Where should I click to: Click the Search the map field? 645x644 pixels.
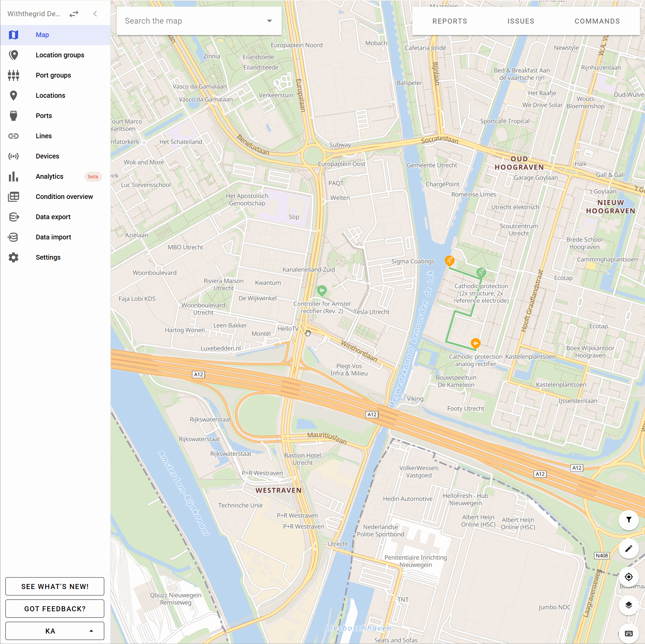coord(192,21)
